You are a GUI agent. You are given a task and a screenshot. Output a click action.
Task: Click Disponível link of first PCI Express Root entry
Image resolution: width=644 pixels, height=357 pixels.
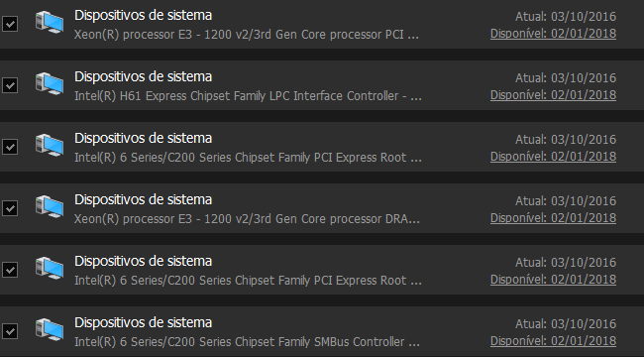coord(553,157)
